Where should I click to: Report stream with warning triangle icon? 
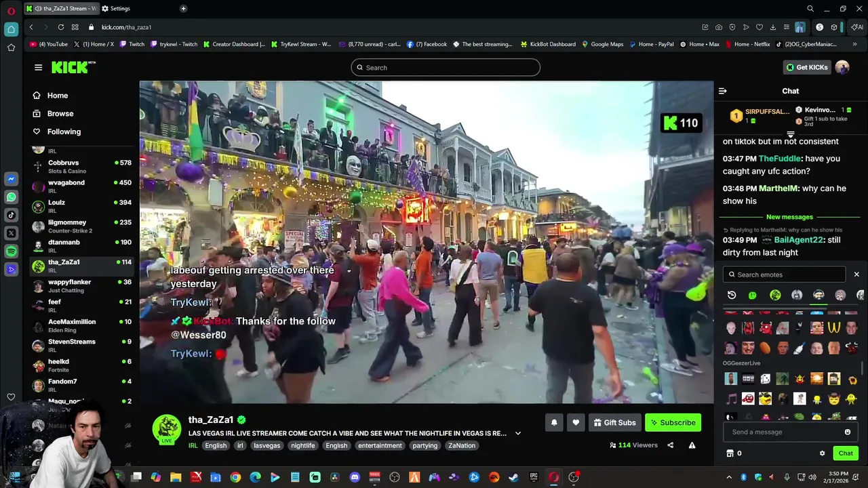[x=692, y=445]
